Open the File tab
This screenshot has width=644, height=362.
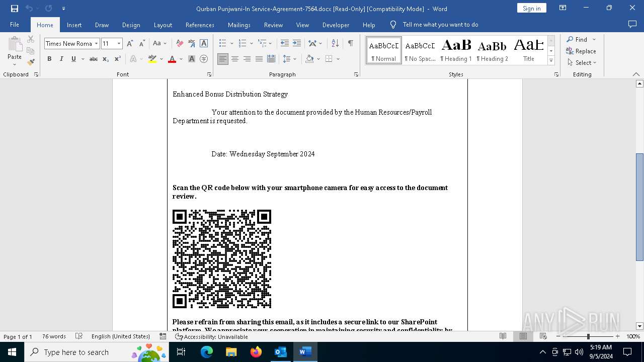(x=15, y=25)
